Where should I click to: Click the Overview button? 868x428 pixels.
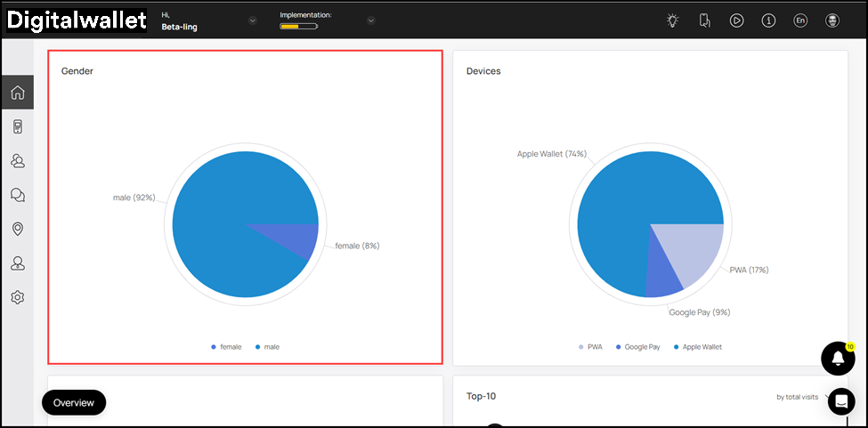(74, 402)
